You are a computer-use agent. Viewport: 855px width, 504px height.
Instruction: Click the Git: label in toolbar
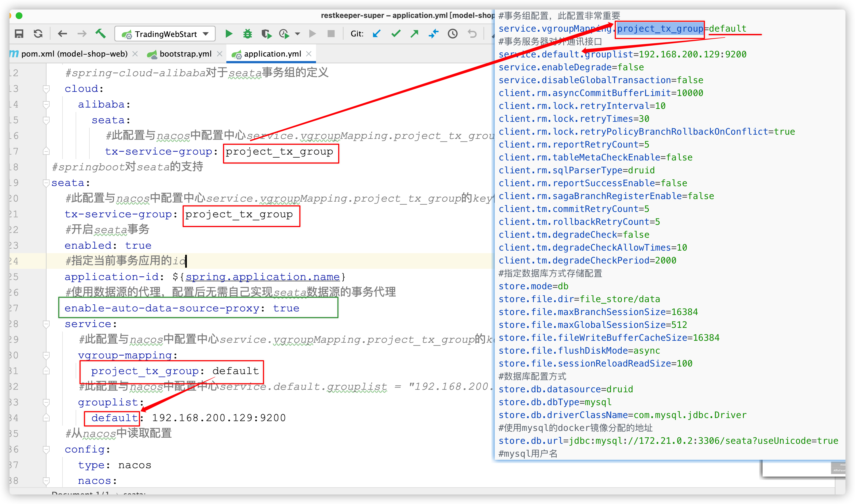357,34
